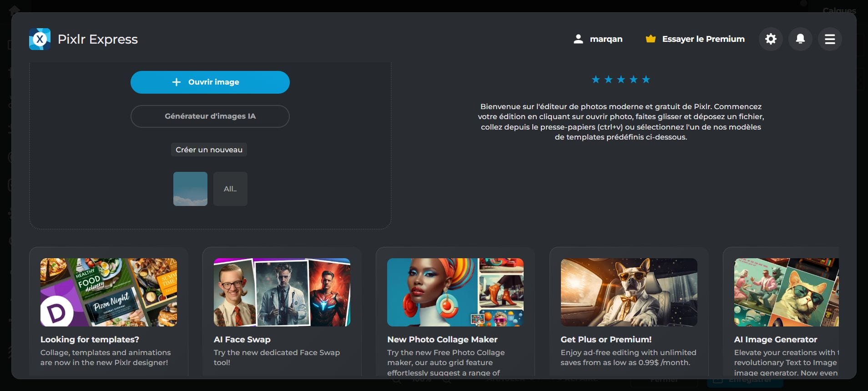Click the Pixlr Designer D logo
868x391 pixels.
tap(57, 312)
